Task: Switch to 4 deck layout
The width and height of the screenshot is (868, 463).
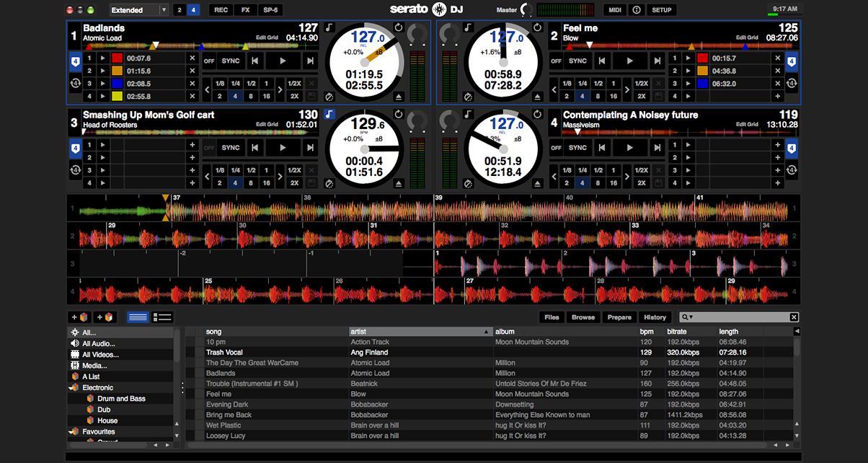Action: click(x=193, y=10)
